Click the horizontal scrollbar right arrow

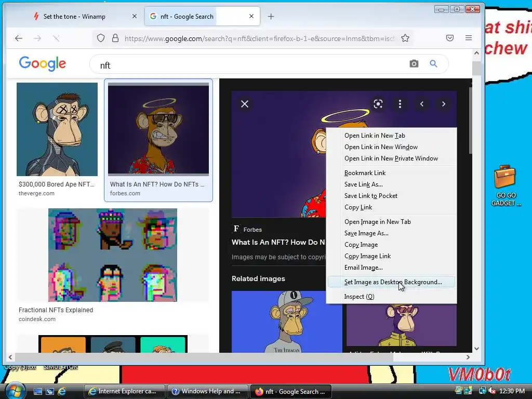(x=468, y=357)
